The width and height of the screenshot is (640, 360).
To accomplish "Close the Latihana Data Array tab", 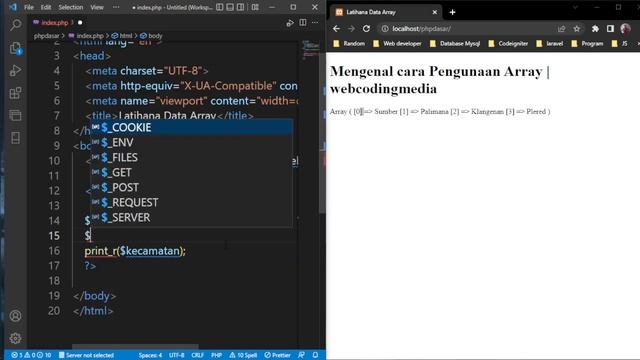I will point(434,12).
